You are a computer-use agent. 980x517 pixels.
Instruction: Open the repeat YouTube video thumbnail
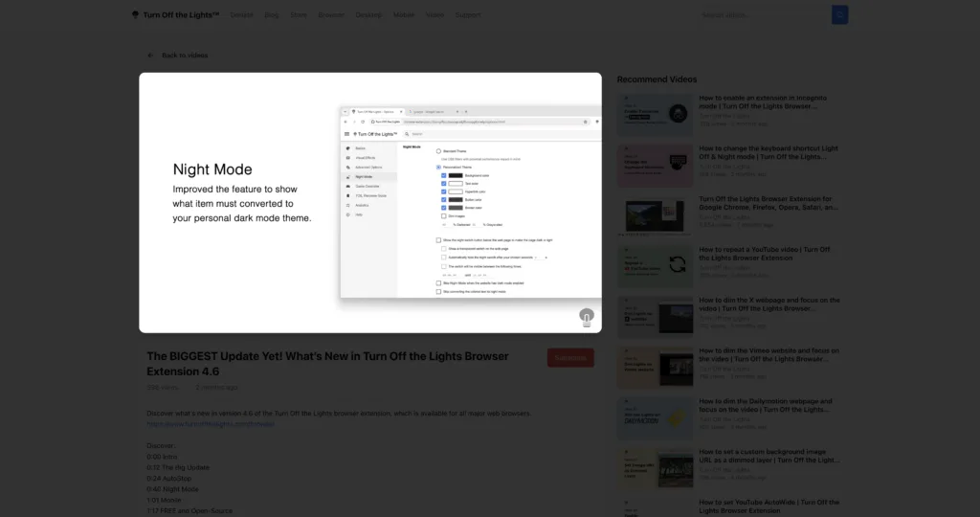point(655,266)
